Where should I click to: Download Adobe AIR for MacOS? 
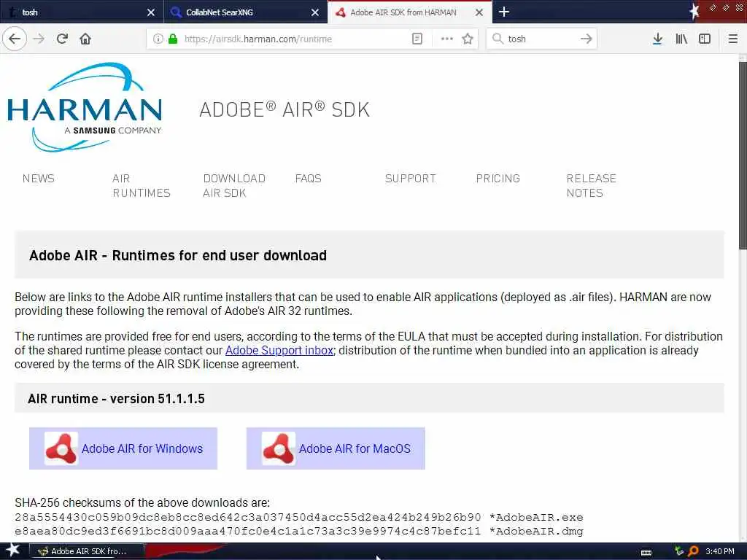pyautogui.click(x=336, y=448)
